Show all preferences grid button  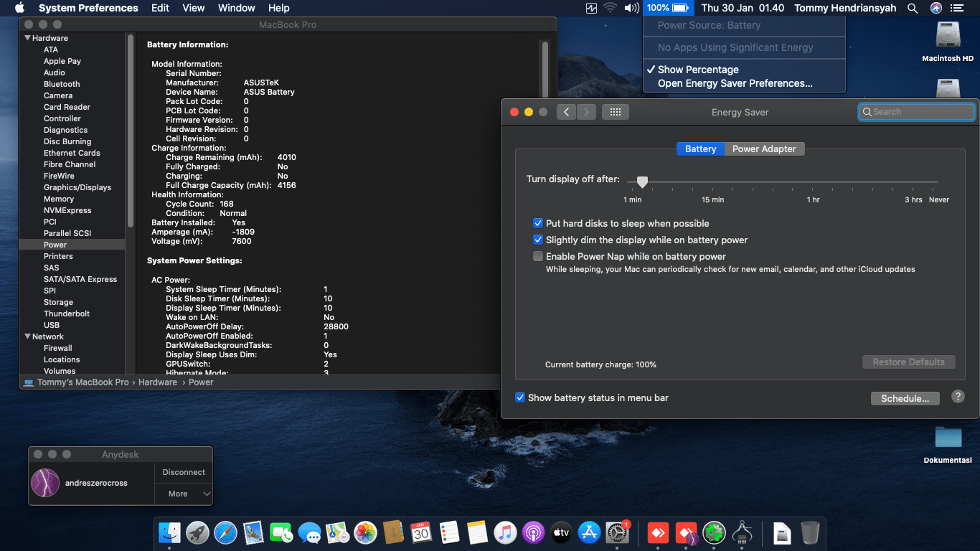point(616,112)
